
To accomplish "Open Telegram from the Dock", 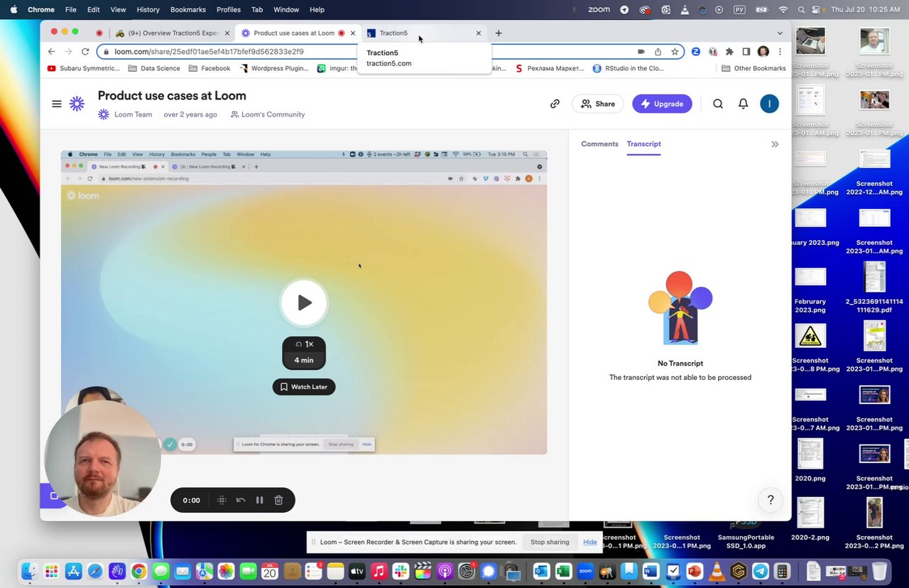I will [761, 571].
